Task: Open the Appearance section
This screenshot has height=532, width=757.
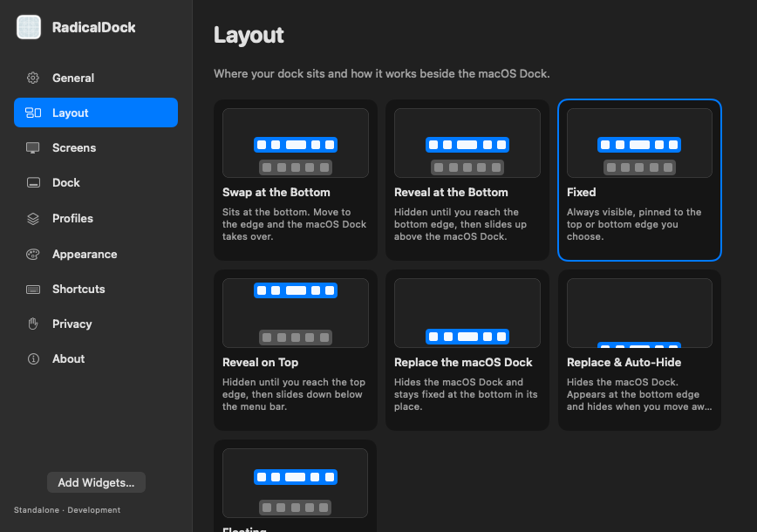Action: (96, 254)
